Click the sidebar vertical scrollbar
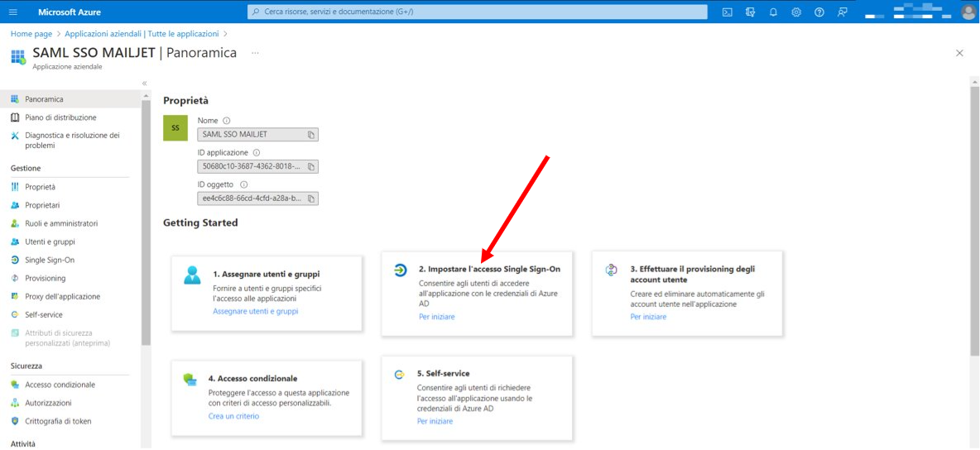Screen dimensions: 980x450 click(146, 222)
